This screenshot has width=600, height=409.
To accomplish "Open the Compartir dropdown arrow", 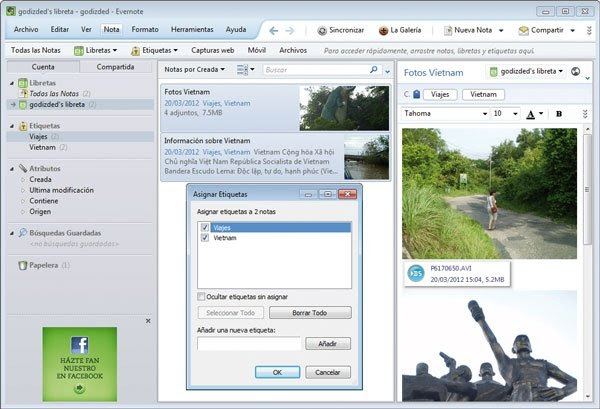I will pyautogui.click(x=572, y=31).
